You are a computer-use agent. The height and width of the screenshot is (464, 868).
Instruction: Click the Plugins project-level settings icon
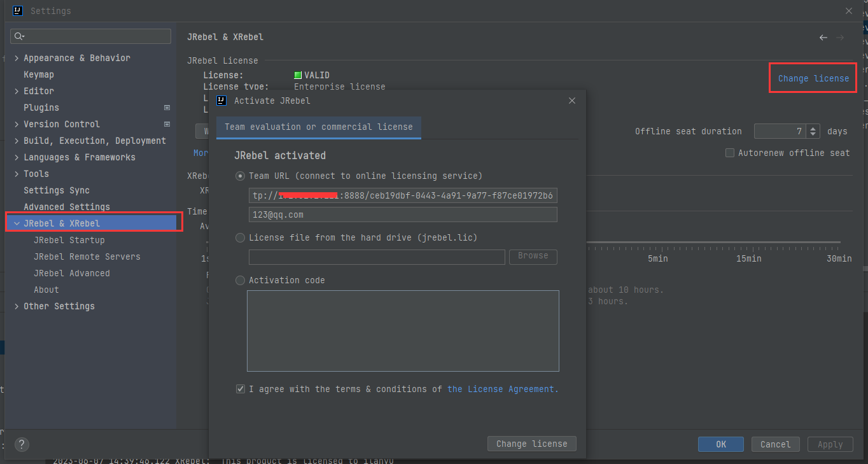[x=167, y=108]
